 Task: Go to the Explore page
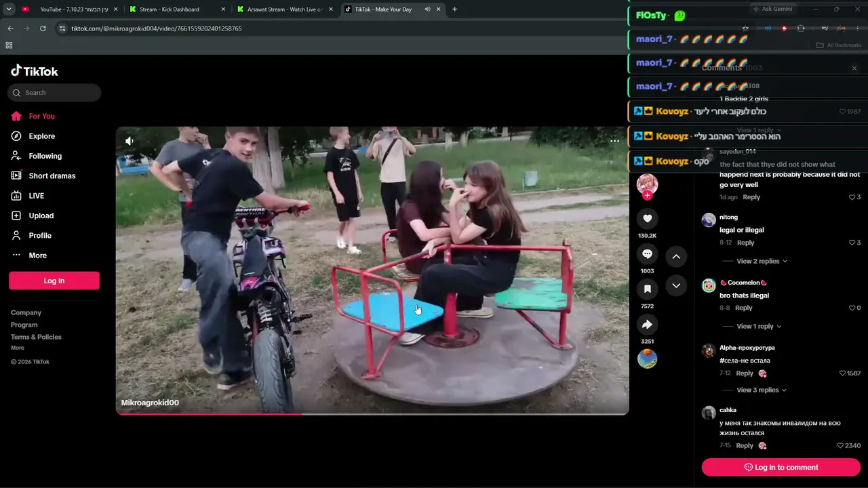click(x=41, y=136)
